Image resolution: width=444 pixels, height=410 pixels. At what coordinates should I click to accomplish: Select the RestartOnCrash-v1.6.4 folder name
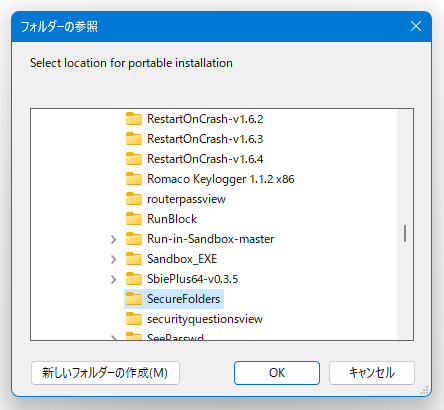click(x=205, y=159)
